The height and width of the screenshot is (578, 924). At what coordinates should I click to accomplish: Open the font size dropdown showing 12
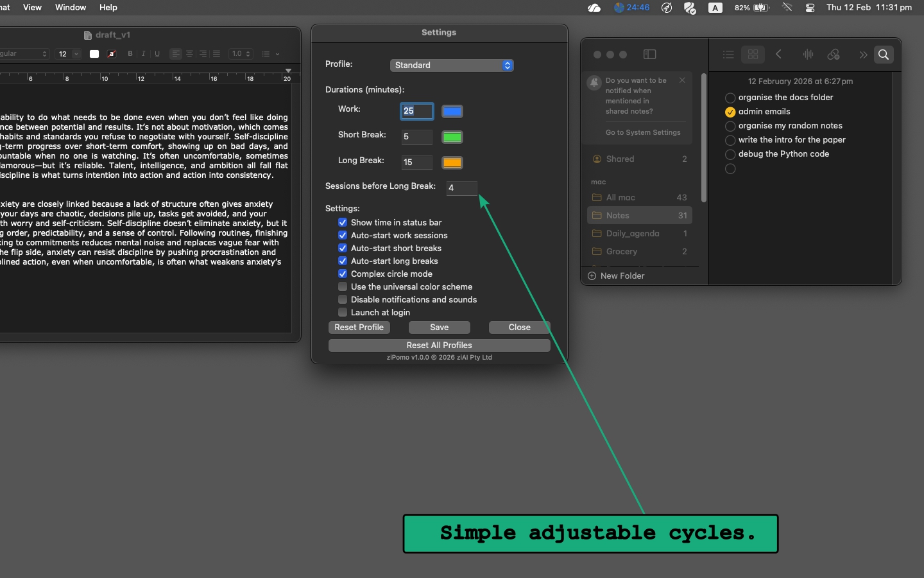[x=76, y=54]
